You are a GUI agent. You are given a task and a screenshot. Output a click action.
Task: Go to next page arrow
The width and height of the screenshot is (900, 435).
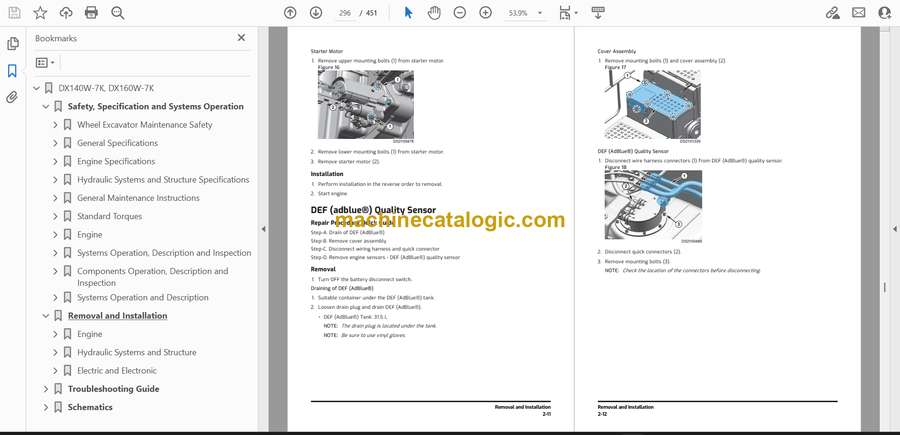(x=316, y=13)
